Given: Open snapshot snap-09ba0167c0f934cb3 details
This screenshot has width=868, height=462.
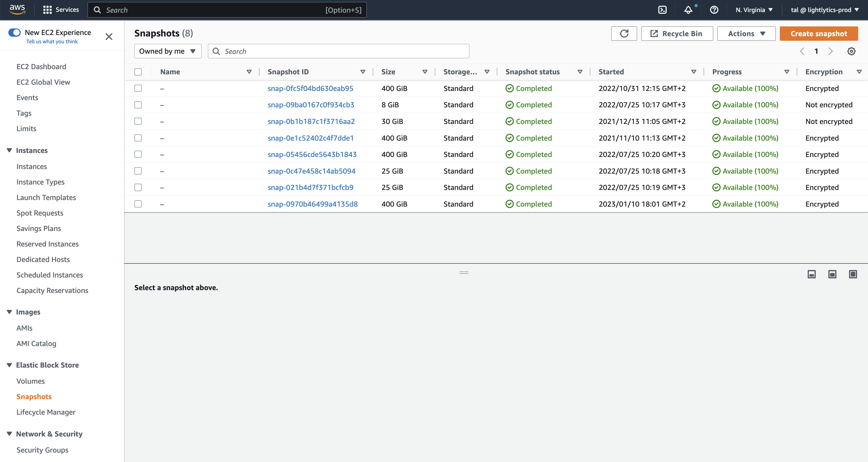Looking at the screenshot, I should 311,105.
